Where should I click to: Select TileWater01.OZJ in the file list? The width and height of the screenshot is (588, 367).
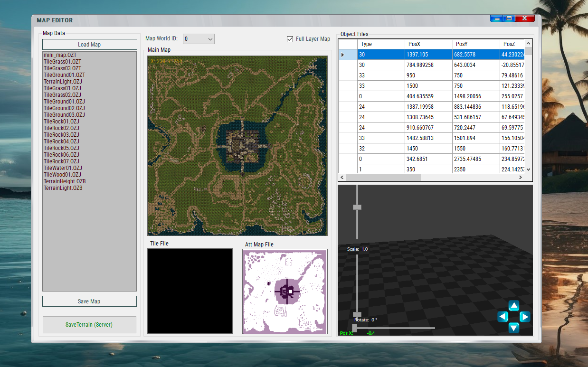pyautogui.click(x=63, y=168)
